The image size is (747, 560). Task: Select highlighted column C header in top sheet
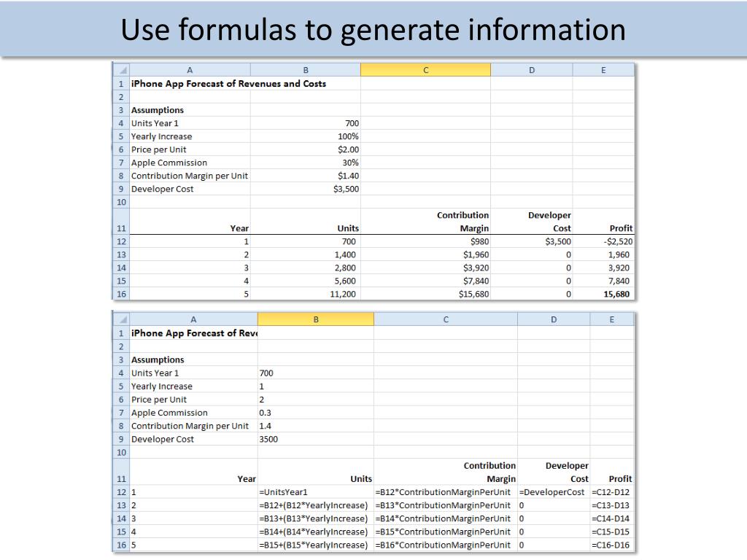pyautogui.click(x=425, y=70)
